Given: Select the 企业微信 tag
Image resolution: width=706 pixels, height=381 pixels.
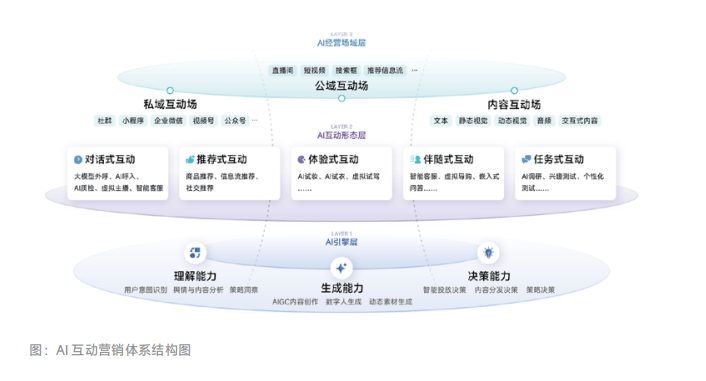Looking at the screenshot, I should tap(168, 121).
